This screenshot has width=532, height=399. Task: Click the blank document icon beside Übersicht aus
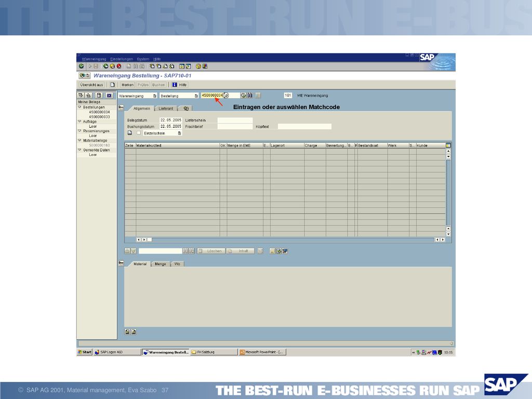(x=112, y=85)
